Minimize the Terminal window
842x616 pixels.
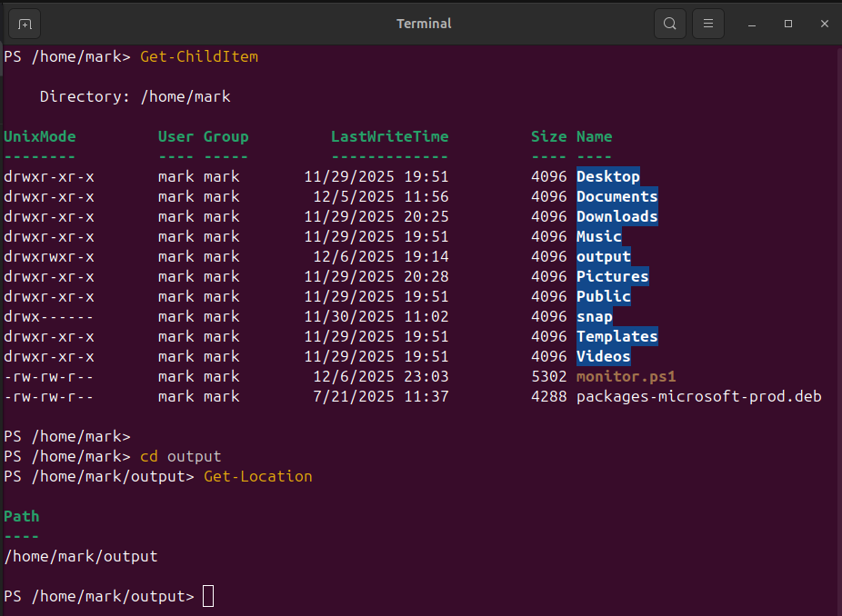point(752,24)
